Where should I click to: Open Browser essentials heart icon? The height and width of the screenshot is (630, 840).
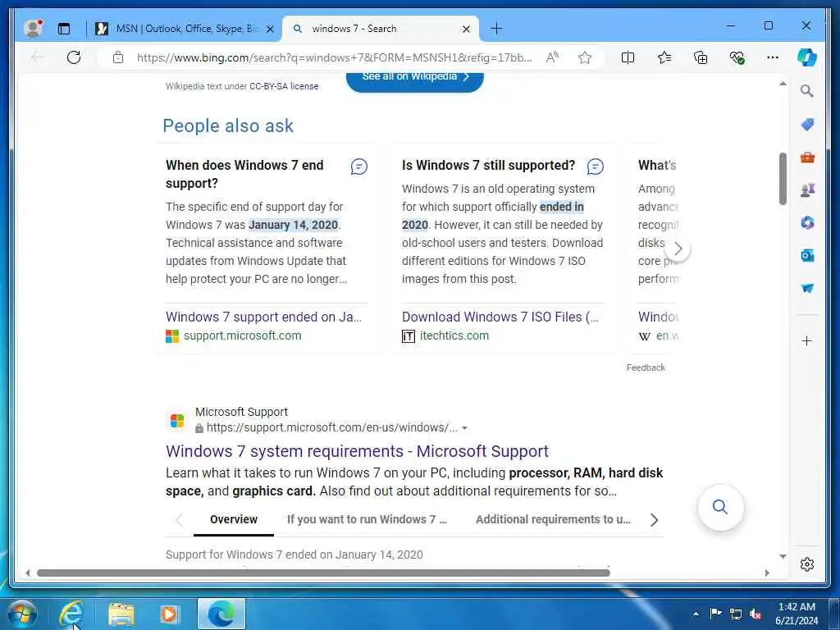pos(737,57)
